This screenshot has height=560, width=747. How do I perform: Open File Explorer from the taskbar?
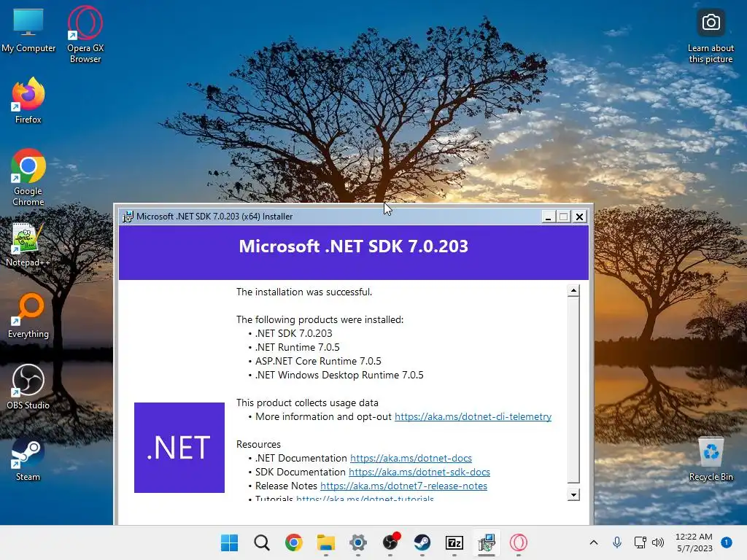tap(326, 542)
